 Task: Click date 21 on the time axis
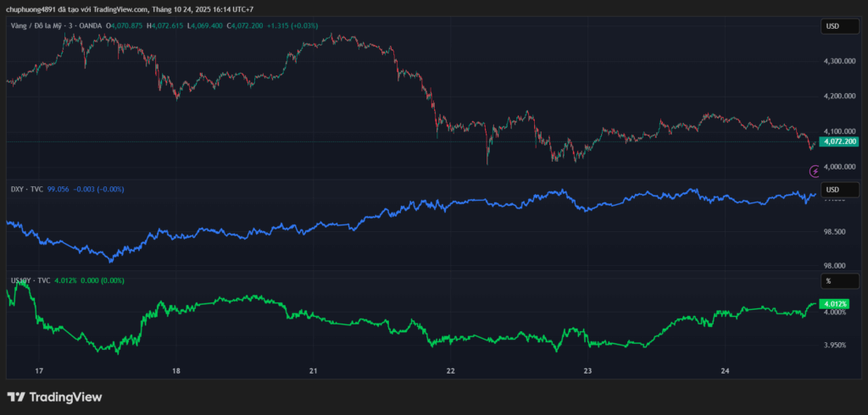pyautogui.click(x=314, y=371)
